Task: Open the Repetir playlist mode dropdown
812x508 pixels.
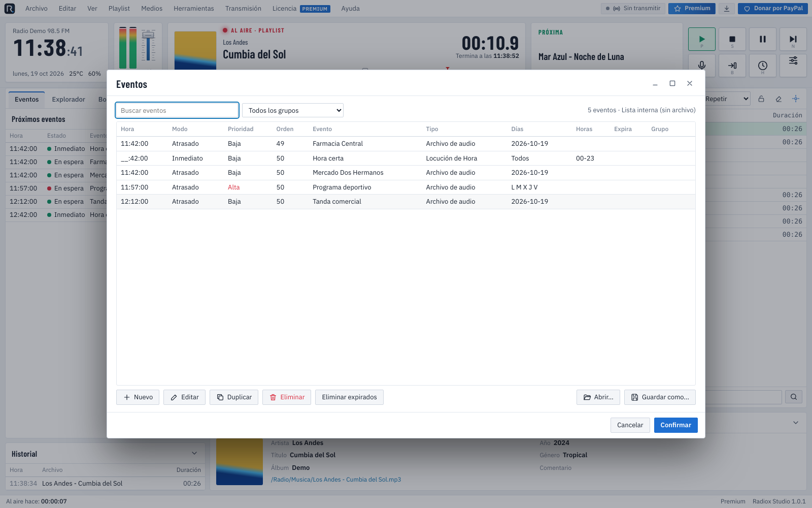Action: [x=727, y=99]
